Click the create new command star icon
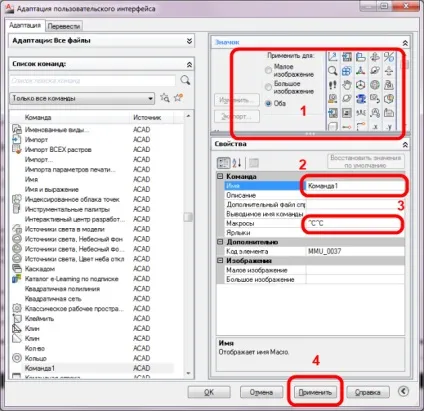The height and width of the screenshot is (411, 424). (x=179, y=98)
